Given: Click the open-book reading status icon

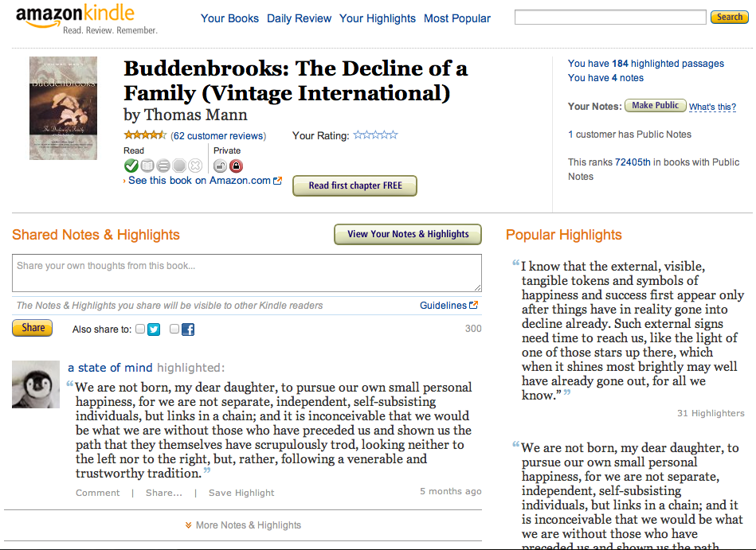Looking at the screenshot, I should pos(147,166).
